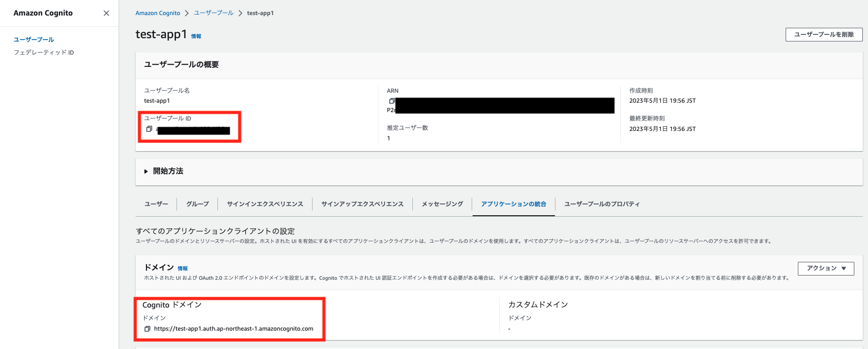Screen dimensions: 868x349
Task: Click 作成時刻 value 2023年5月1日 19:56 JST
Action: (x=662, y=101)
